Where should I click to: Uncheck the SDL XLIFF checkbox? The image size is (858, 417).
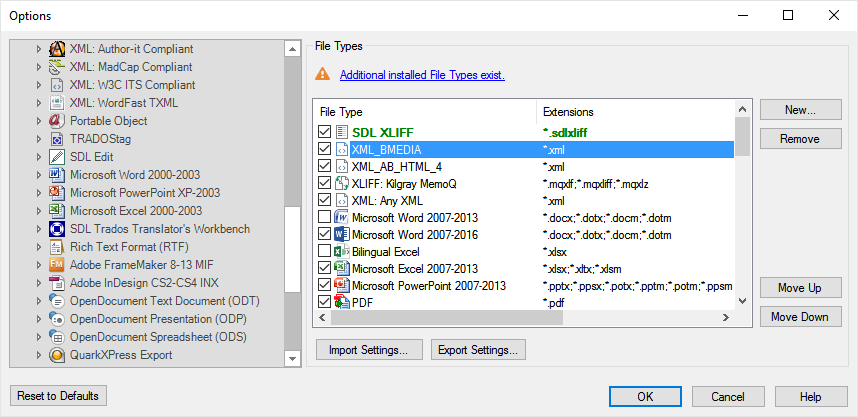click(324, 132)
